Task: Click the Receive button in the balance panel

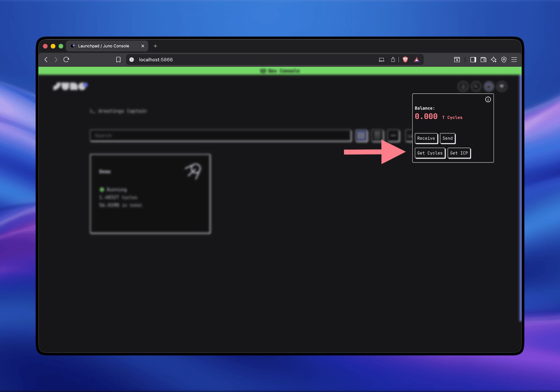Action: pos(426,138)
